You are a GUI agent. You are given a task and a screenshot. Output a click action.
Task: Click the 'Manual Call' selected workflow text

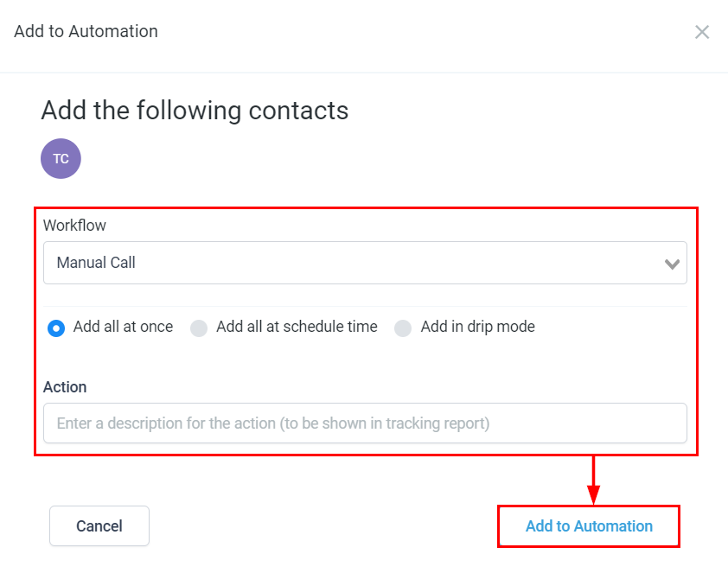click(96, 263)
